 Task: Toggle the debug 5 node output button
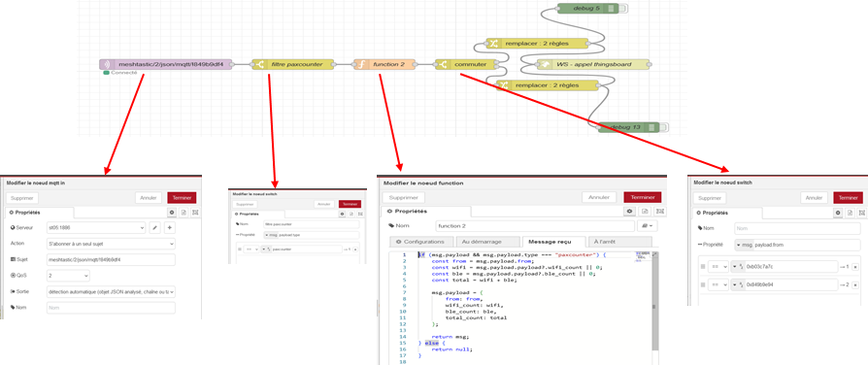pyautogui.click(x=623, y=9)
